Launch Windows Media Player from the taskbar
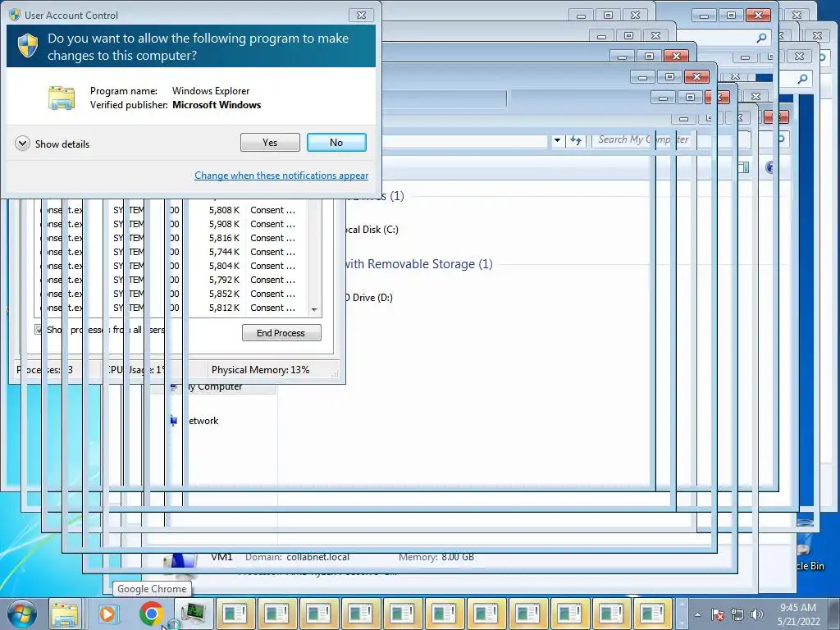The width and height of the screenshot is (840, 630). tap(107, 614)
